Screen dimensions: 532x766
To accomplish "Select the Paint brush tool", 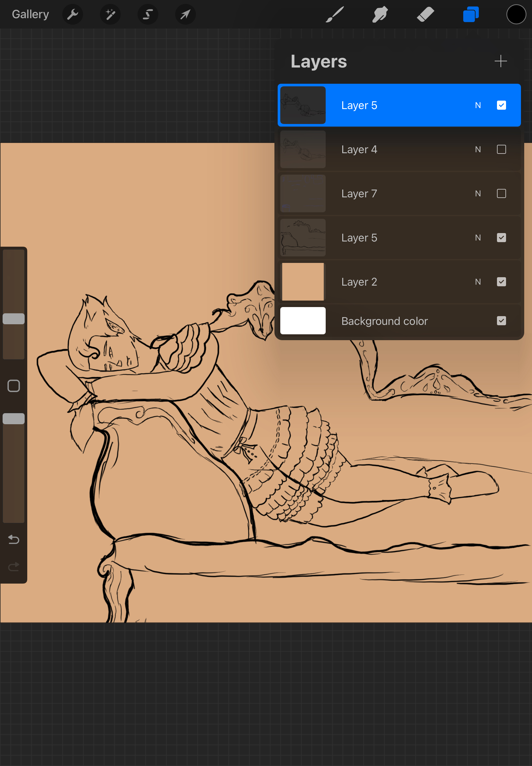I will pos(335,14).
